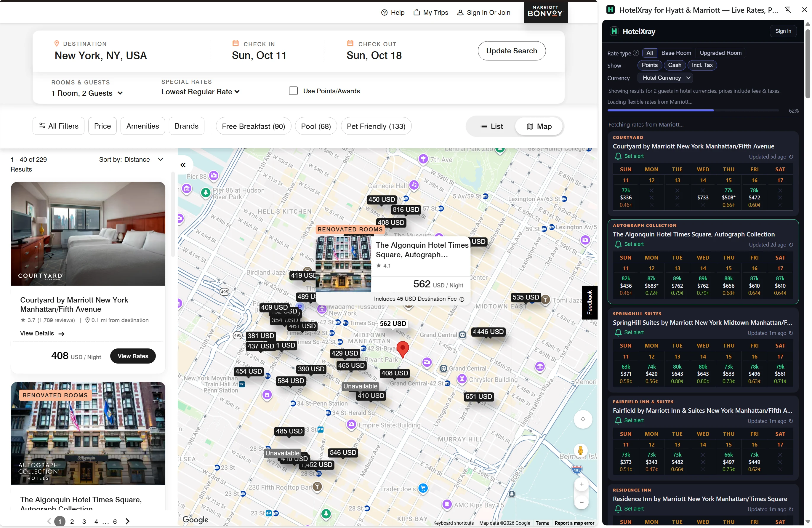Open View Details link for Courtyard
The width and height of the screenshot is (812, 528).
click(x=42, y=333)
